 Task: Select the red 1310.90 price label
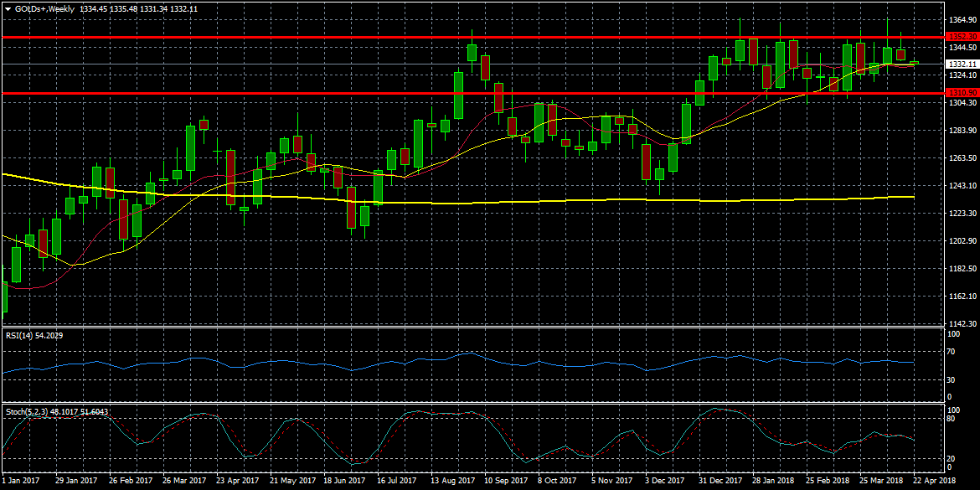[962, 92]
